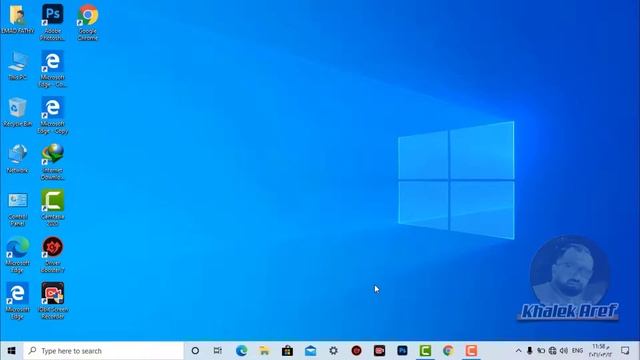
Task: Click the microphone icon in the system tray
Action: pos(529,351)
